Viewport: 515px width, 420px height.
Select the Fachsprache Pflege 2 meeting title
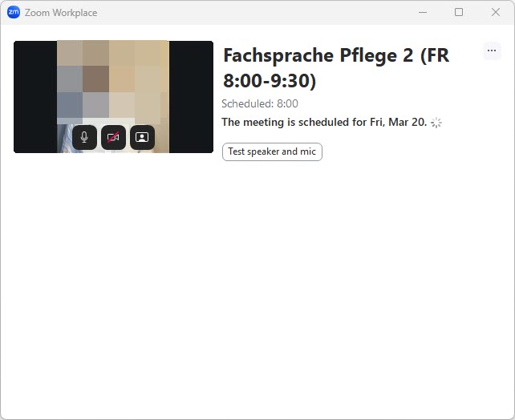335,56
